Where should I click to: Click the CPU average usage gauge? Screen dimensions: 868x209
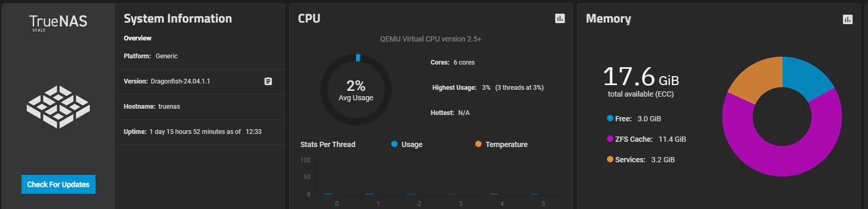pyautogui.click(x=356, y=90)
